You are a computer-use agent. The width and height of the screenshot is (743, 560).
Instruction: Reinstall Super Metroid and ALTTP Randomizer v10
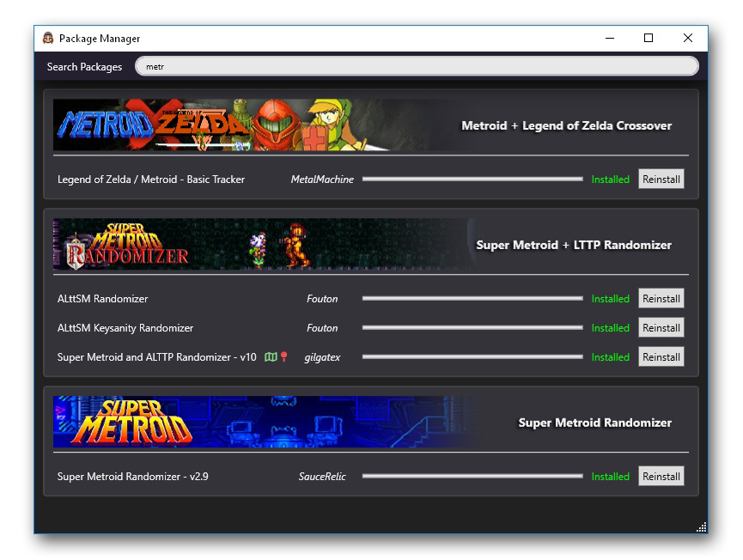click(661, 357)
